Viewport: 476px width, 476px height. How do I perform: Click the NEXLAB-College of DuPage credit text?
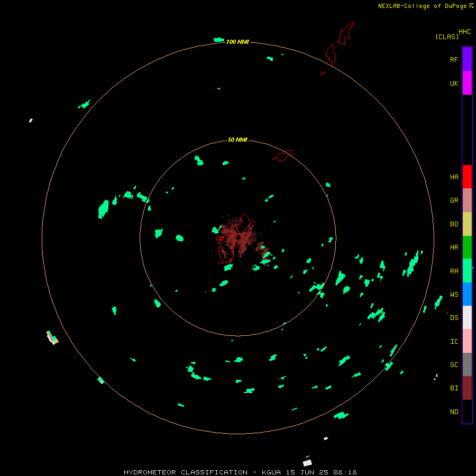point(422,6)
